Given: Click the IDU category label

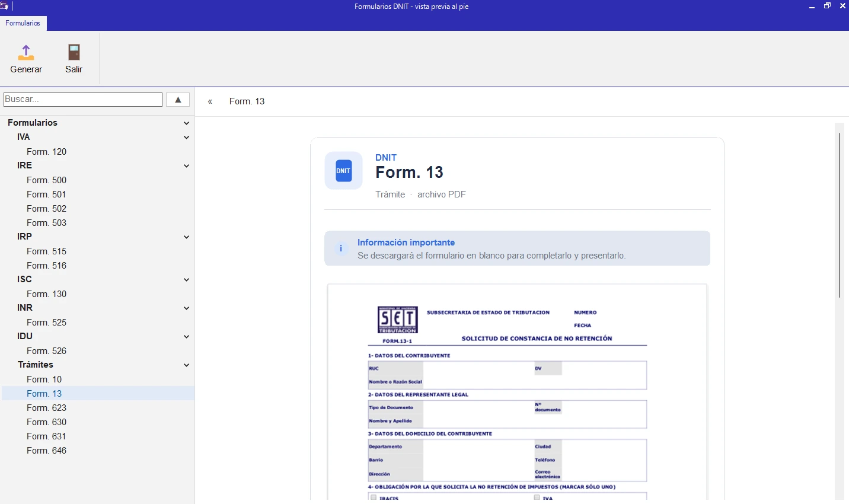Looking at the screenshot, I should [x=25, y=336].
